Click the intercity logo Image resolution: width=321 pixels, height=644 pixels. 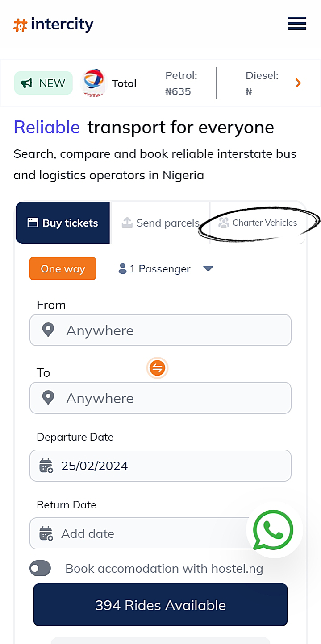coord(54,25)
